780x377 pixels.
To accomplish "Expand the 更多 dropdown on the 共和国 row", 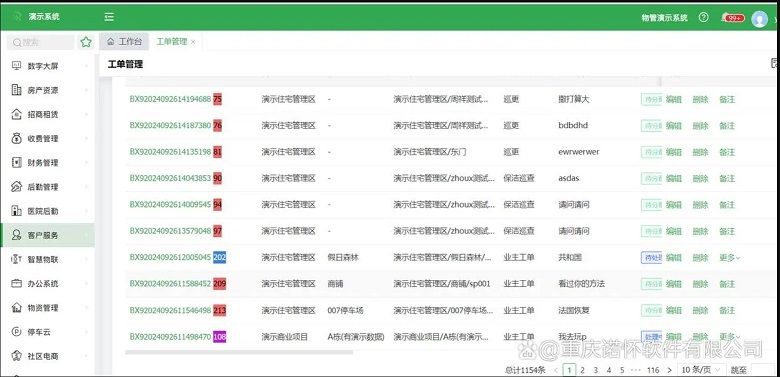I will [x=730, y=258].
